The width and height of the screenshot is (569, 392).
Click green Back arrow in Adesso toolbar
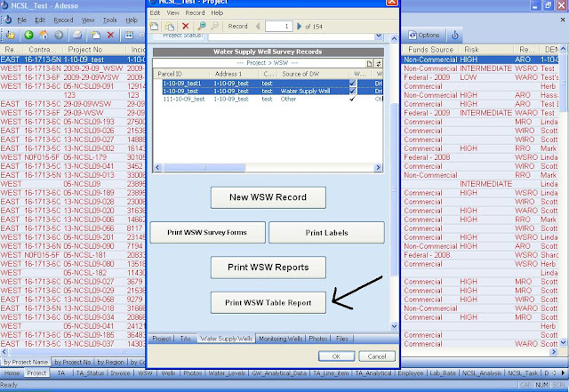(x=28, y=35)
